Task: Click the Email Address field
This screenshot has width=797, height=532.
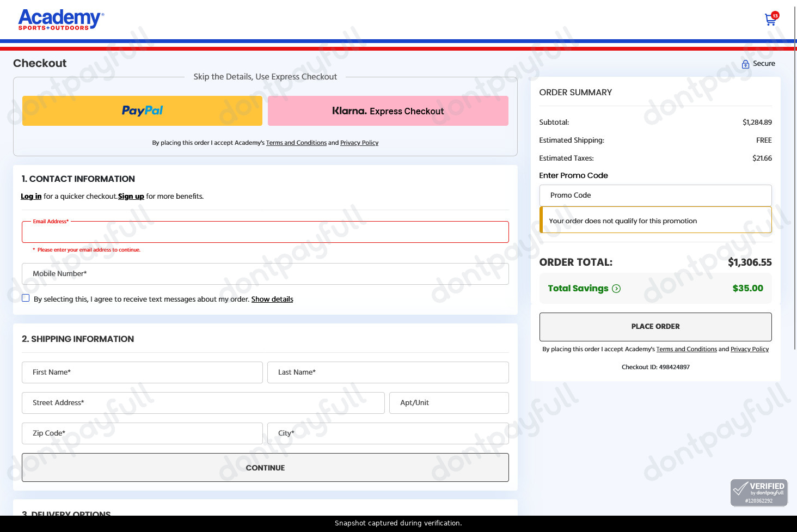Action: click(265, 232)
